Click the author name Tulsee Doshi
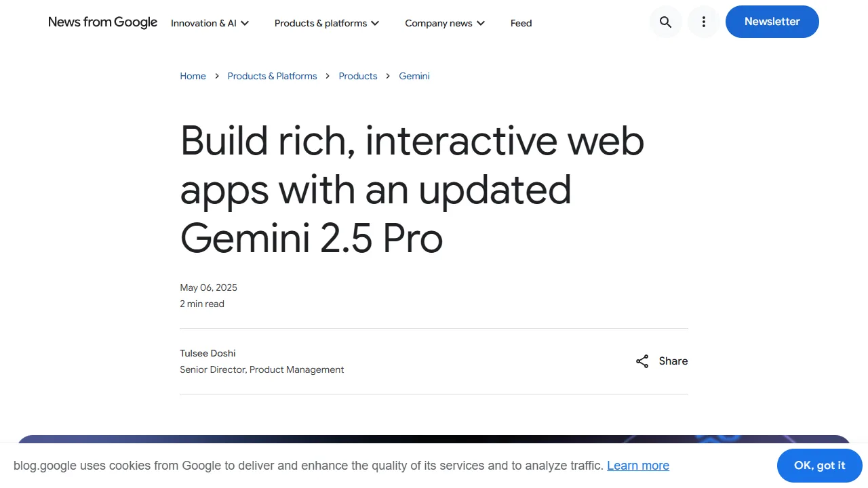This screenshot has height=488, width=868. coord(208,353)
